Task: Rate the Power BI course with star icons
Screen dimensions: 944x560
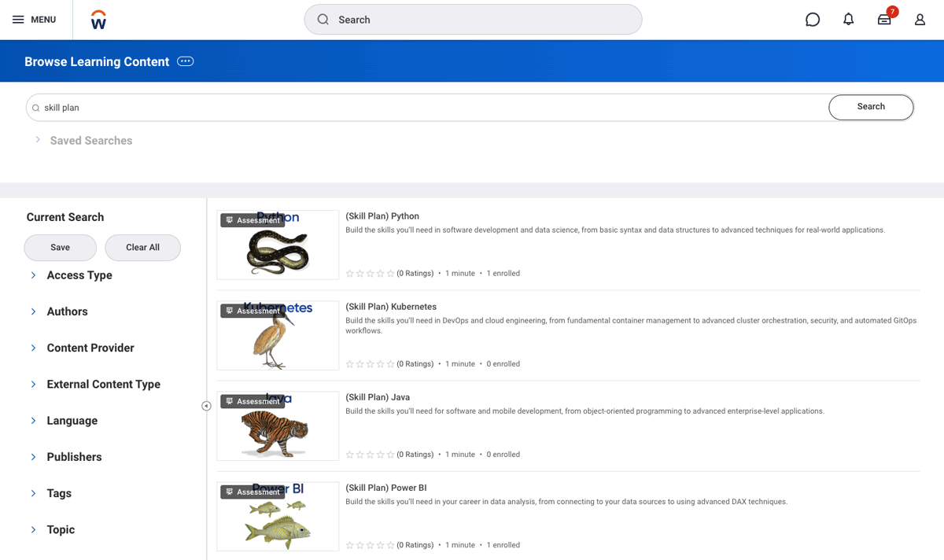Action: pyautogui.click(x=371, y=545)
